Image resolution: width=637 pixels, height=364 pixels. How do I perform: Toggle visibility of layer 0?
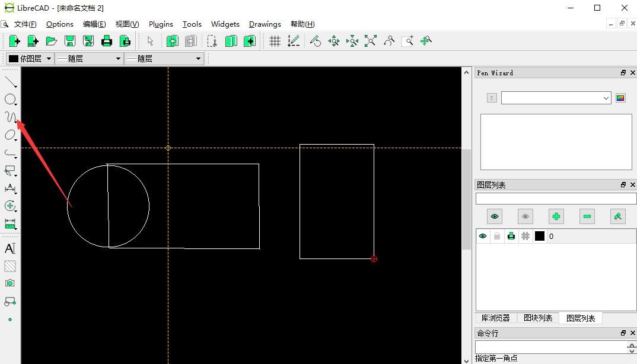click(x=483, y=236)
